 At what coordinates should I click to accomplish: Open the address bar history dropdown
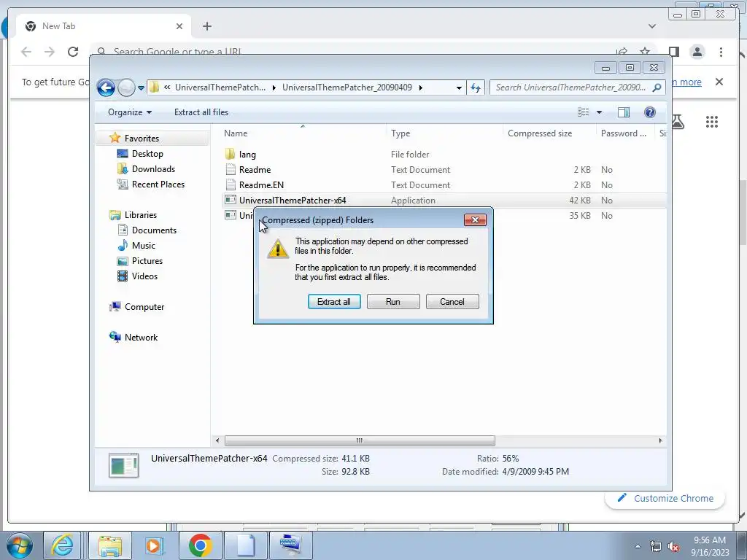tap(459, 87)
